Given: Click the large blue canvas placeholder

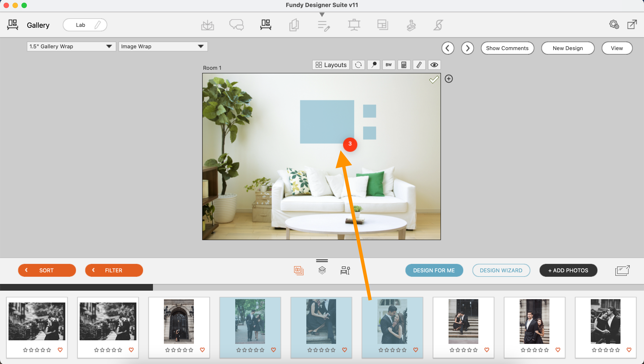Looking at the screenshot, I should tap(324, 120).
